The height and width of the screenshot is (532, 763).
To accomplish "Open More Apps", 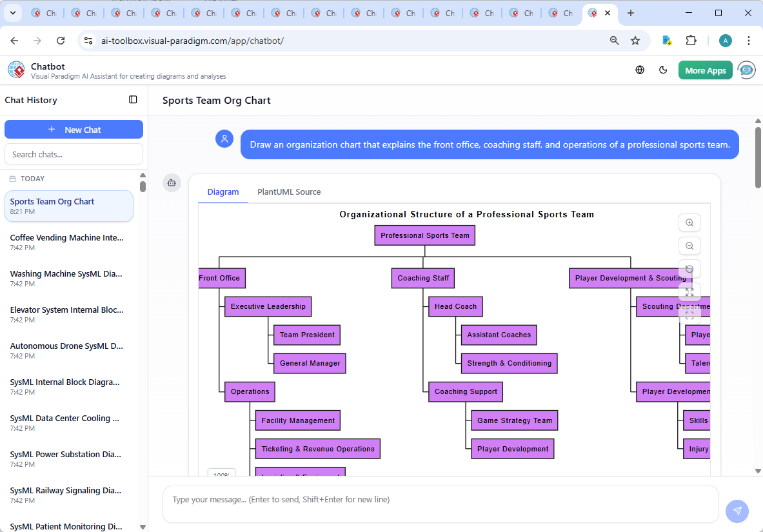I will pyautogui.click(x=705, y=70).
